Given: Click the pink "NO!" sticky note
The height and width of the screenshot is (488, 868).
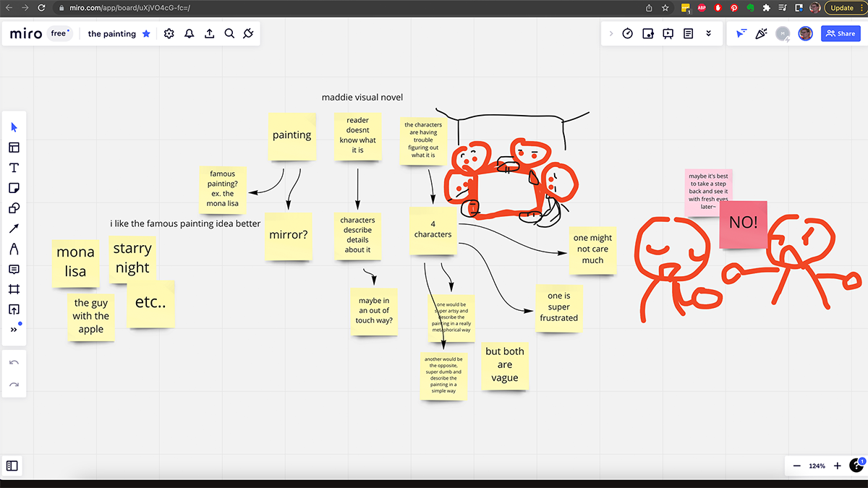Looking at the screenshot, I should point(743,224).
